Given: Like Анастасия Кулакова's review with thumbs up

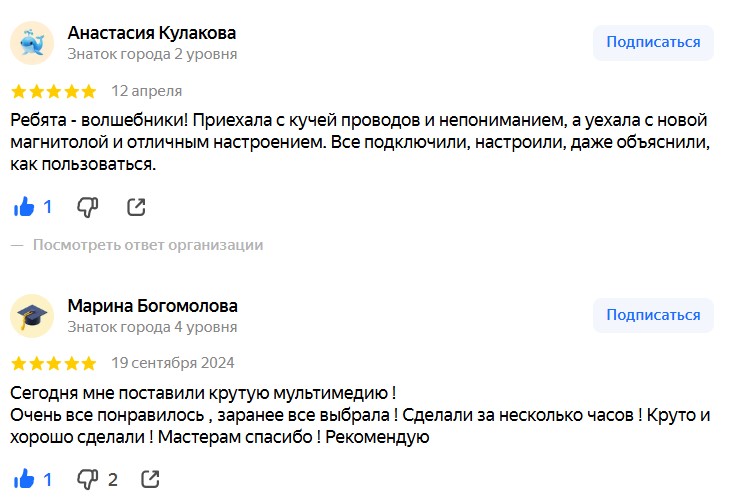Looking at the screenshot, I should tap(24, 207).
